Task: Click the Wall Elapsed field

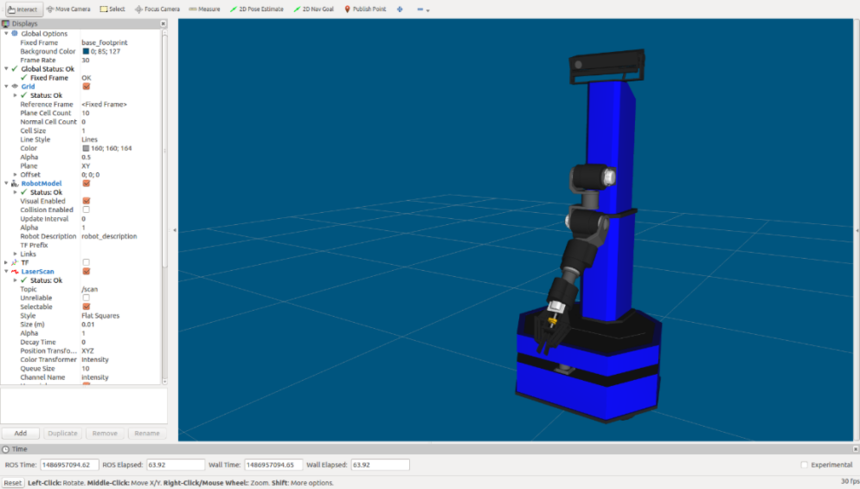Action: click(x=380, y=465)
